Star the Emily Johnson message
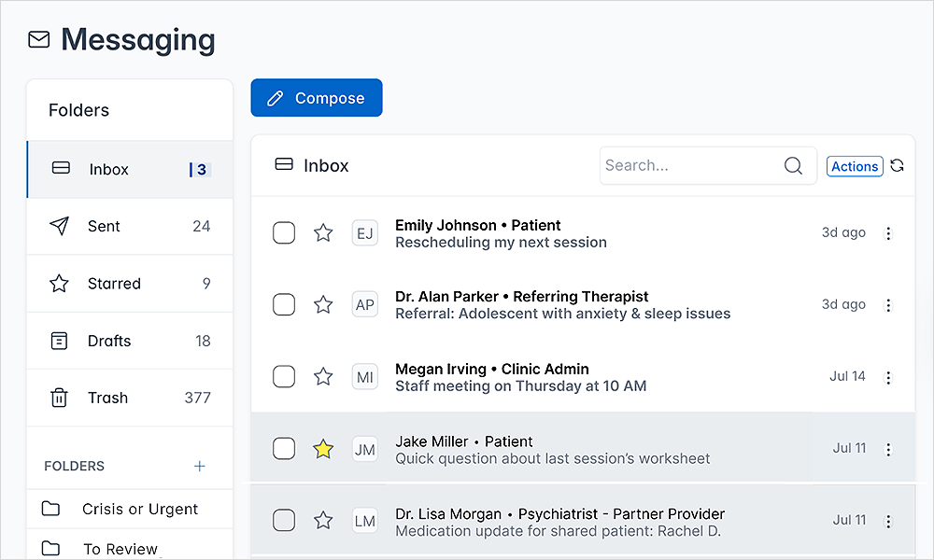Viewport: 934px width, 560px height. tap(323, 233)
